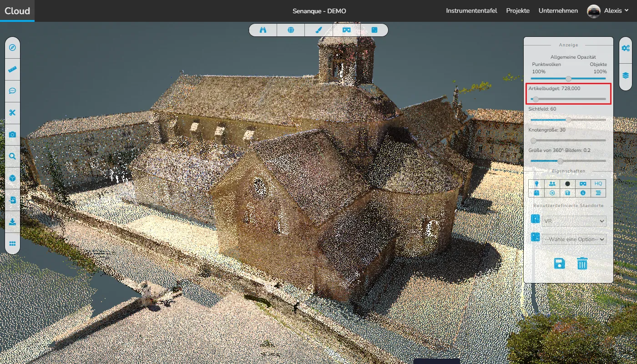Click the binoculars icon in top toolbar
The height and width of the screenshot is (364, 637).
coord(263,30)
